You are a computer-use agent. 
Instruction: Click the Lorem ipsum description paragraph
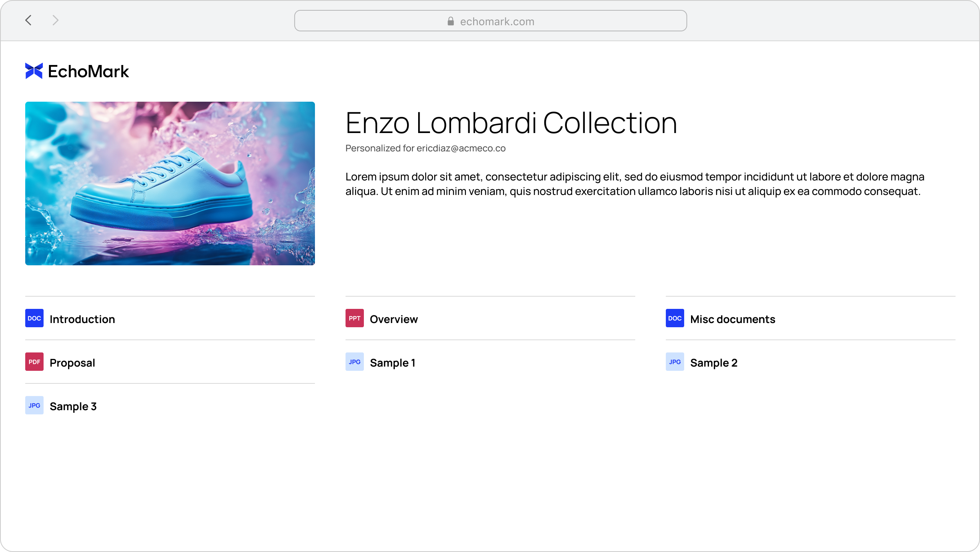coord(635,184)
